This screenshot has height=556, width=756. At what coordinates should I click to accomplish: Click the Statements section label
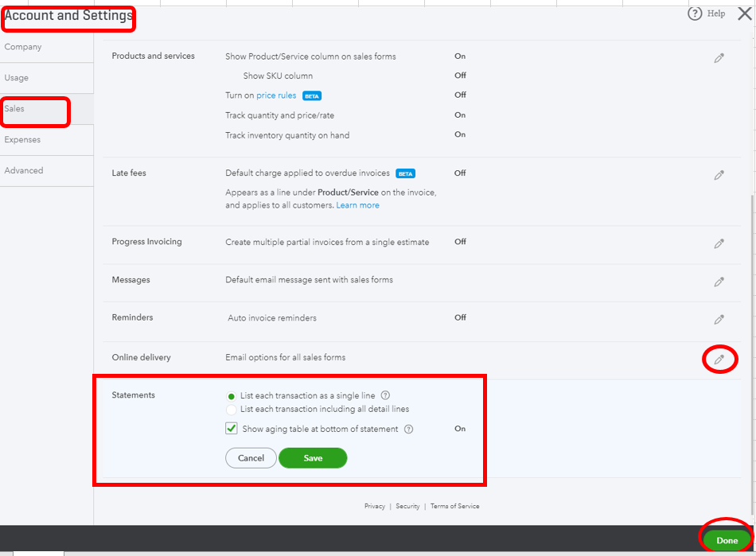tap(134, 395)
